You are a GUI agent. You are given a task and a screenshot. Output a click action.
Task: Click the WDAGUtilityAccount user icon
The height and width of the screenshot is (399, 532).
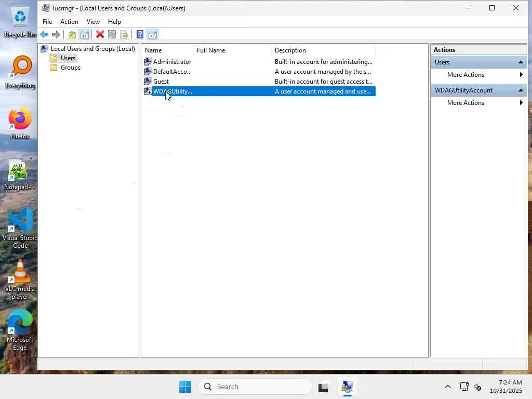(x=148, y=91)
